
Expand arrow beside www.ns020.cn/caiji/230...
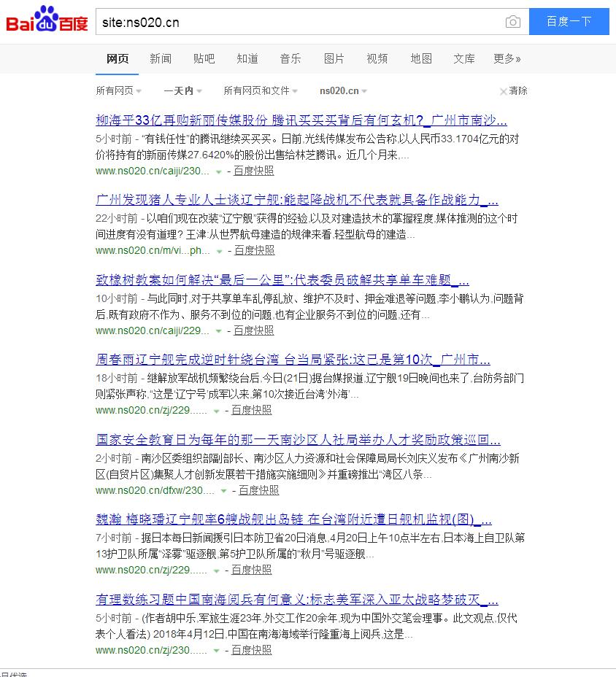tap(218, 172)
